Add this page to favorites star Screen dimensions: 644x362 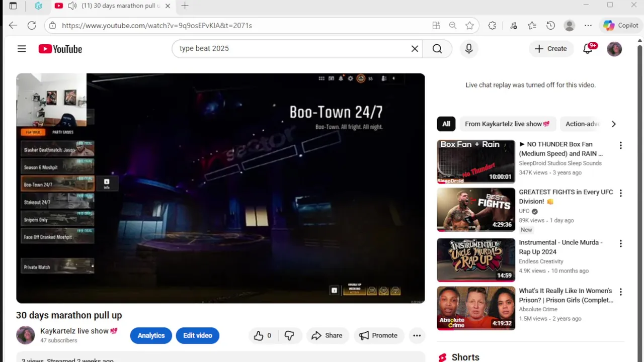point(469,25)
